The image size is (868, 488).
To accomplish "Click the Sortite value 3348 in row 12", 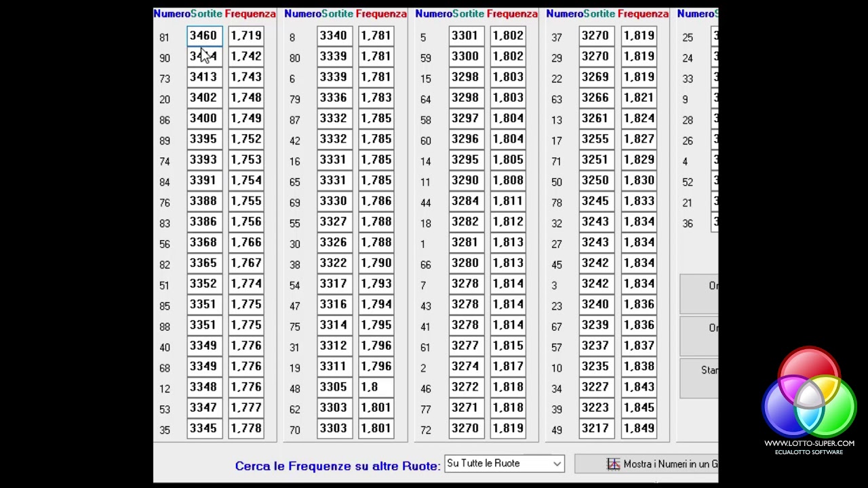I will [x=204, y=388].
